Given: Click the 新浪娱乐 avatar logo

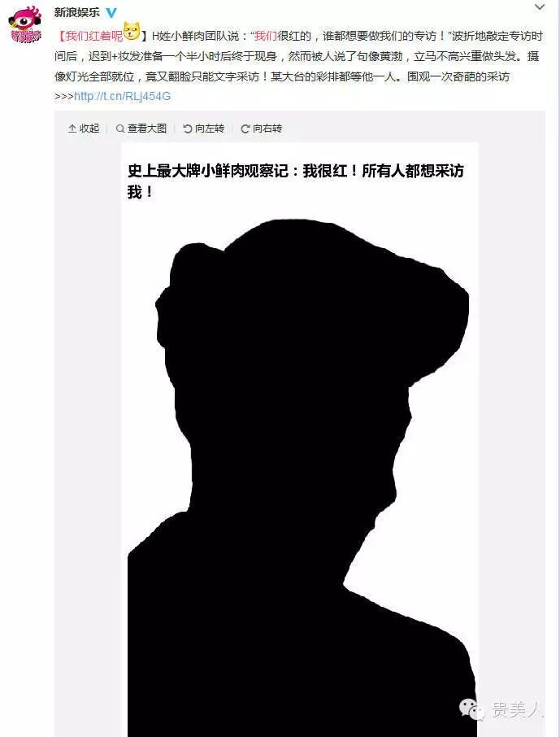Looking at the screenshot, I should [x=26, y=24].
